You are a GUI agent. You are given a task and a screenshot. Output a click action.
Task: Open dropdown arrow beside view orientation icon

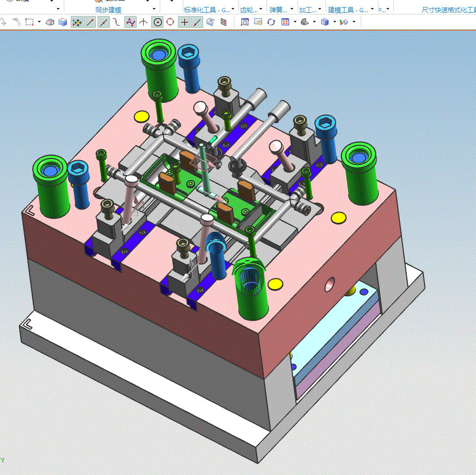click(x=314, y=22)
